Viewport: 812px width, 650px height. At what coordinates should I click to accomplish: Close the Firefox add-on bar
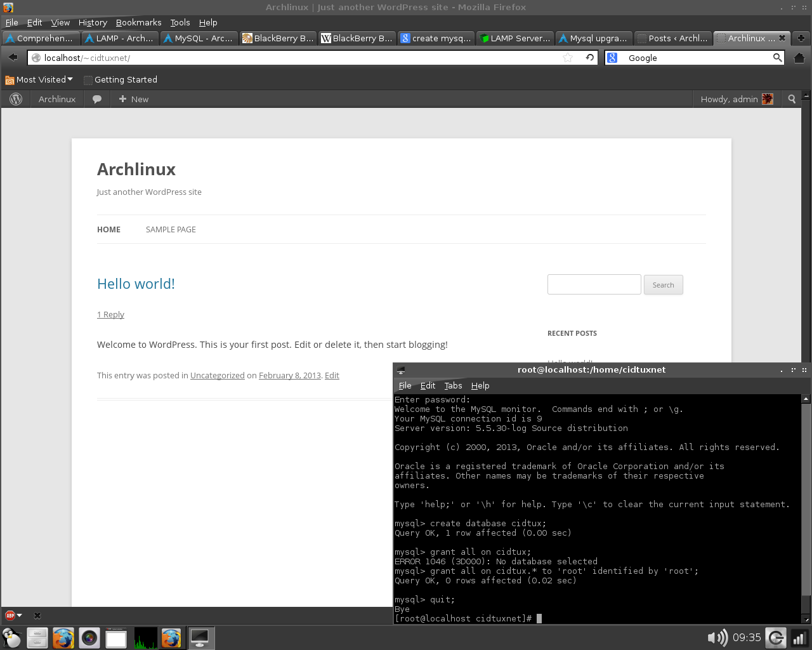[x=37, y=615]
